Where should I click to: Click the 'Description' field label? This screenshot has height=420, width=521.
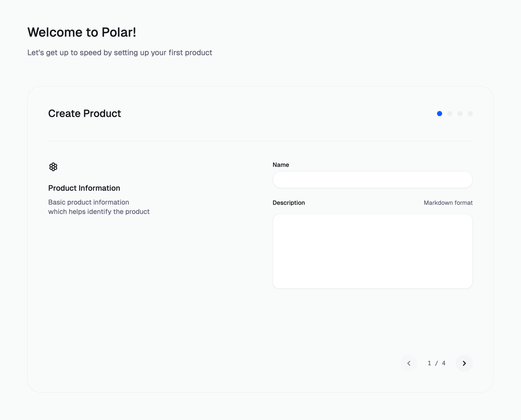click(x=289, y=202)
